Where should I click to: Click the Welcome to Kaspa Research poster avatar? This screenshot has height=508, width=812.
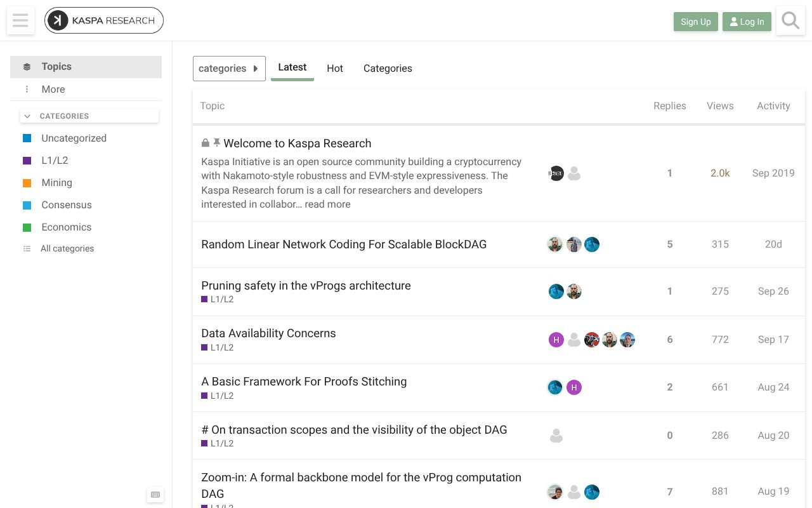tap(556, 173)
